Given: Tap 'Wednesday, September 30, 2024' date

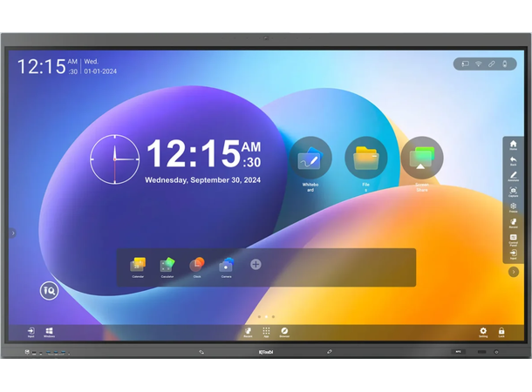Looking at the screenshot, I should 203,180.
